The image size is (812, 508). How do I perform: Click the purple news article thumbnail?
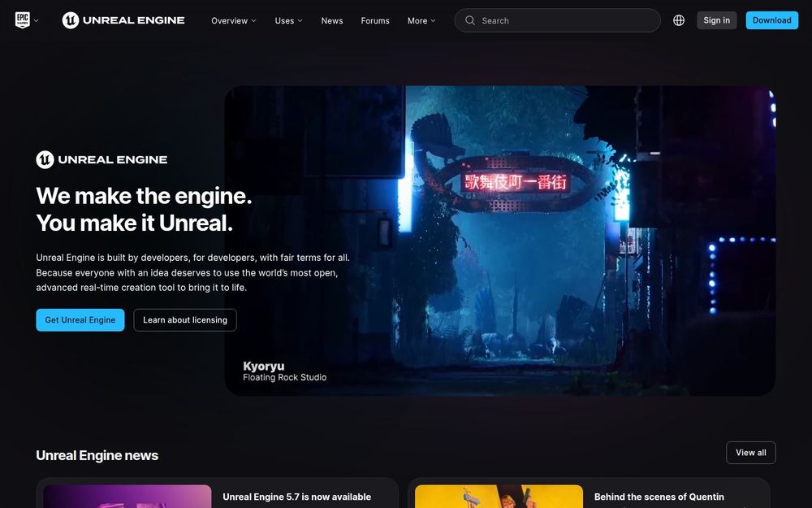pos(127,496)
